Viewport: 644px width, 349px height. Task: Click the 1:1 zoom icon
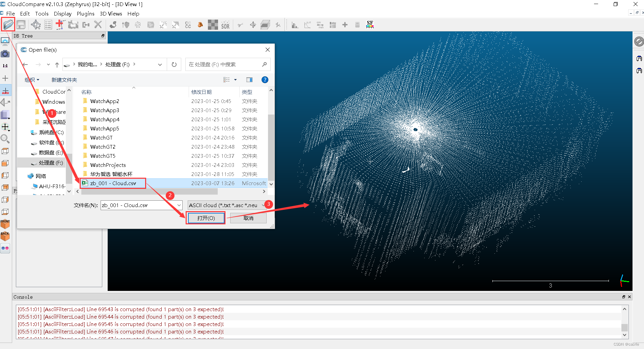[5, 66]
